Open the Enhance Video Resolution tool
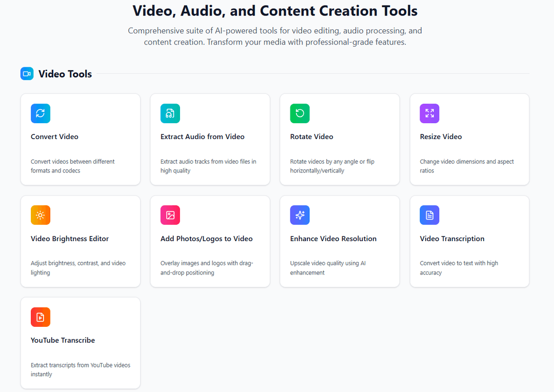 click(340, 241)
